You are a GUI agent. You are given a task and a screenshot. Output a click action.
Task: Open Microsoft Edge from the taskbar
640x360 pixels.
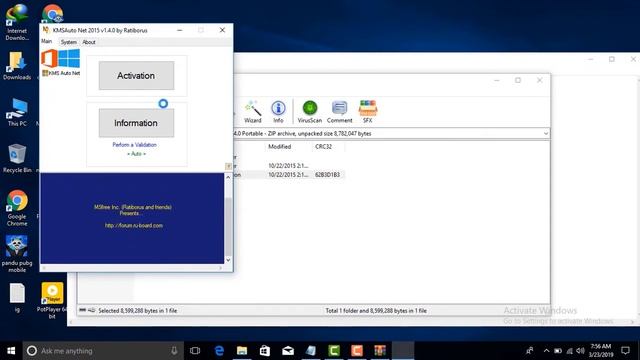[x=219, y=351]
